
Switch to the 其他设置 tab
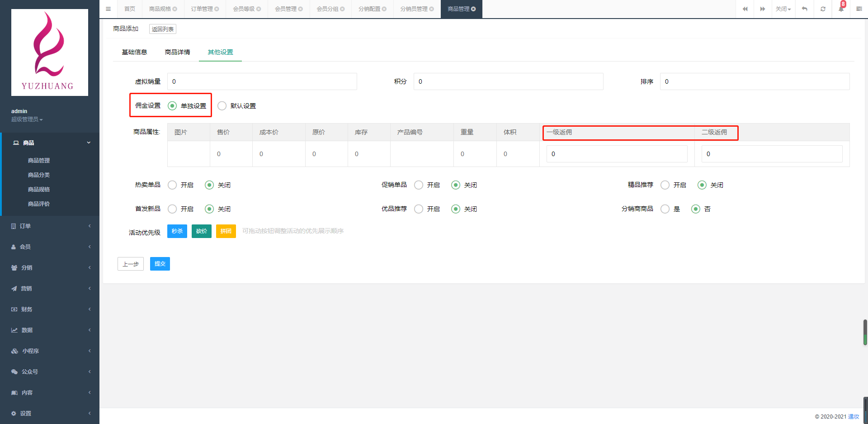coord(220,52)
